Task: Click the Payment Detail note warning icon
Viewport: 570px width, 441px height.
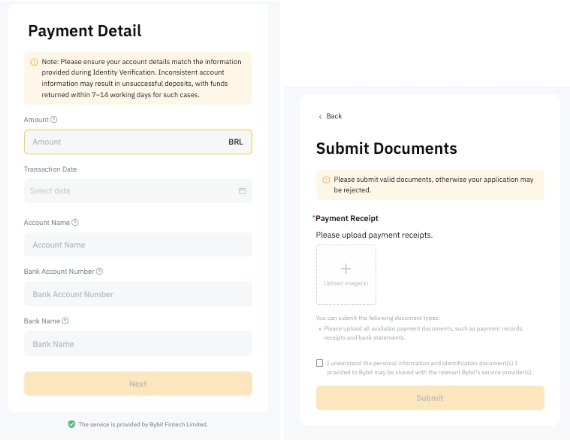Action: click(34, 62)
